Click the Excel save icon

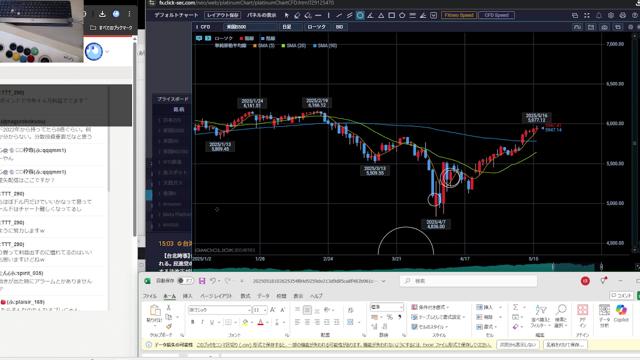[202, 281]
